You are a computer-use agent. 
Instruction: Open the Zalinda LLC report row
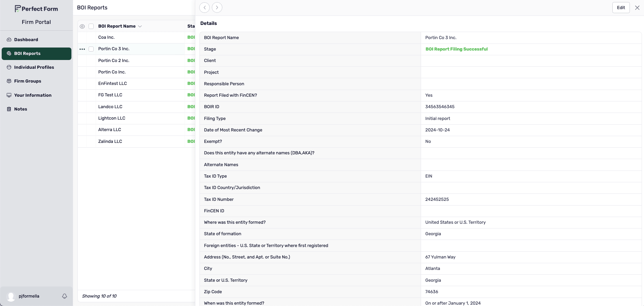pyautogui.click(x=136, y=142)
